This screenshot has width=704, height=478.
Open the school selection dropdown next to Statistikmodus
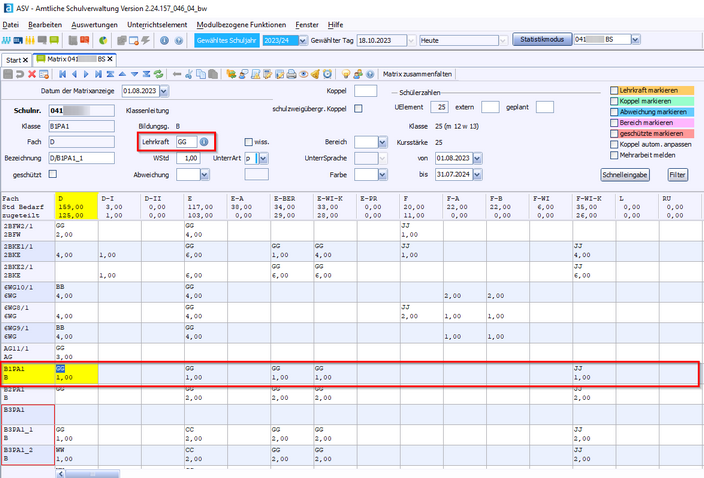pos(635,39)
